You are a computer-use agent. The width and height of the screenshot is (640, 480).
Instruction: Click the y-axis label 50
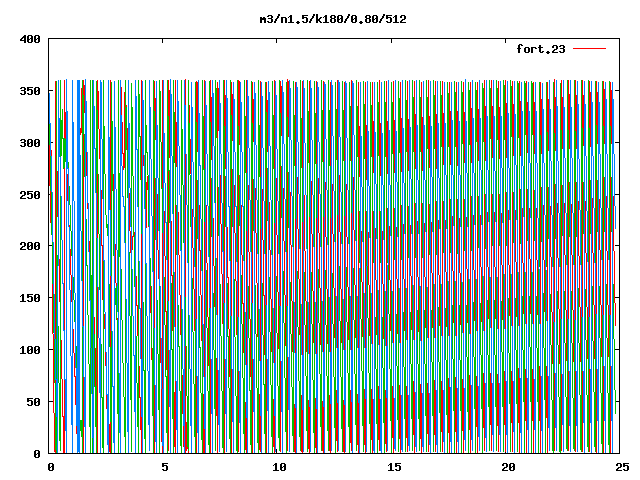pyautogui.click(x=34, y=402)
